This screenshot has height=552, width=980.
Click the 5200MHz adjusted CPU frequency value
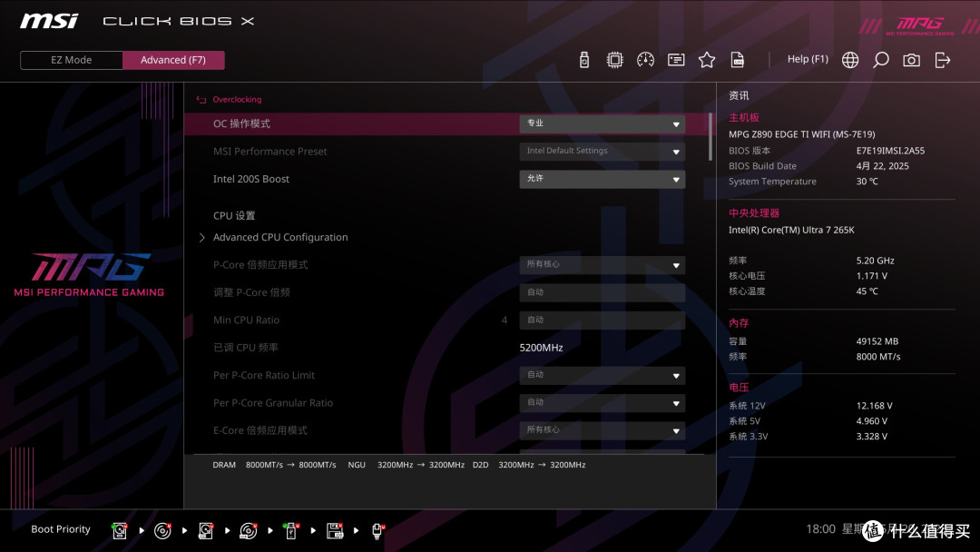pyautogui.click(x=541, y=348)
